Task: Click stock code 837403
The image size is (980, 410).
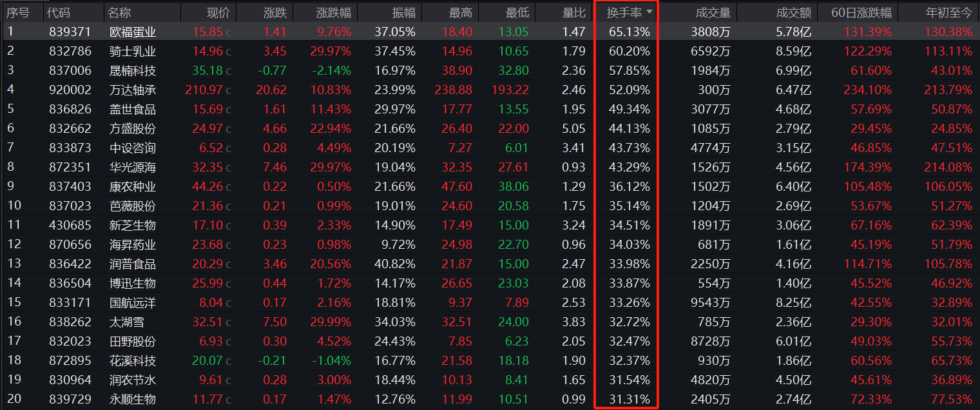Action: tap(70, 186)
